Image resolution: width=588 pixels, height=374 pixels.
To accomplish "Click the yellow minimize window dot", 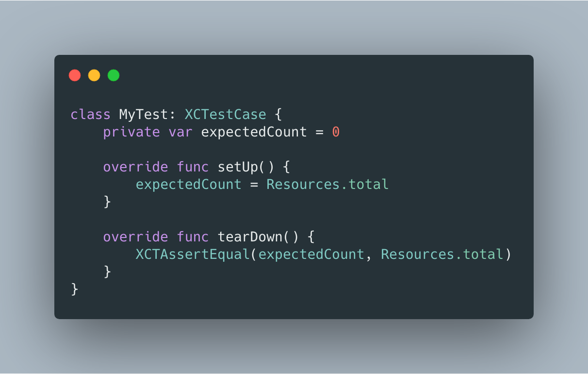I will pyautogui.click(x=94, y=75).
